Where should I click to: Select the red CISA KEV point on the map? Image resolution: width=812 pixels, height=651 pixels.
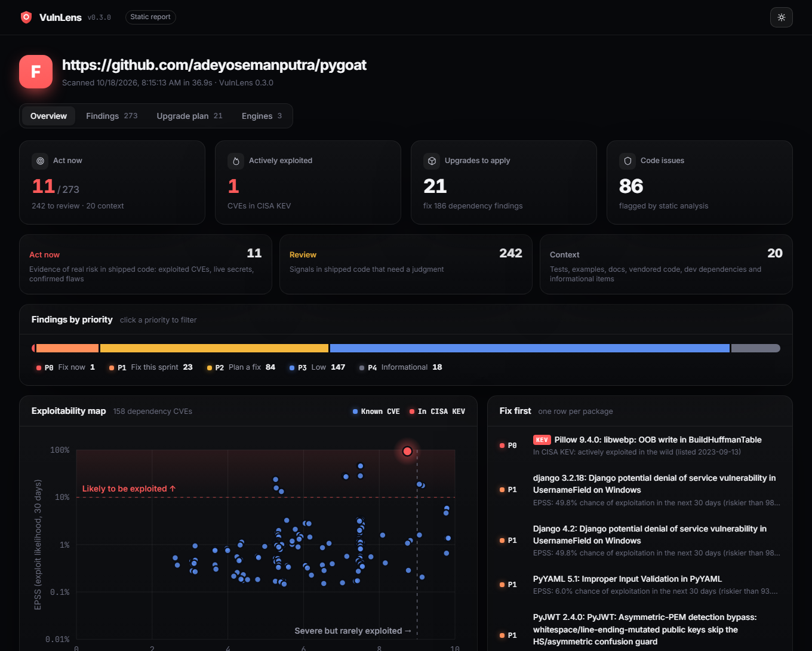407,451
